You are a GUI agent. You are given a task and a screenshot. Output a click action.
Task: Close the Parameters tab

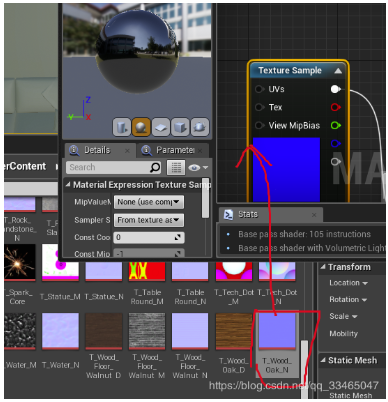click(200, 151)
